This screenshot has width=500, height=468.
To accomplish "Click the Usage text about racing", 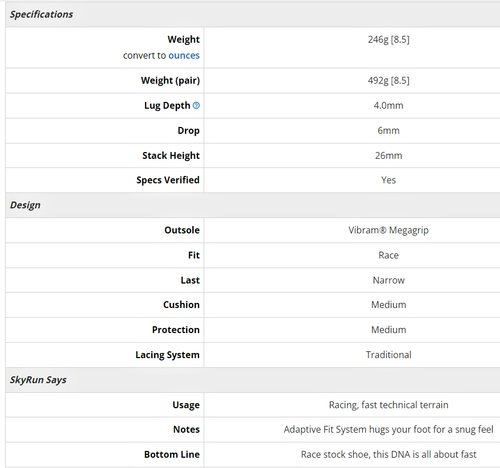I will point(389,405).
